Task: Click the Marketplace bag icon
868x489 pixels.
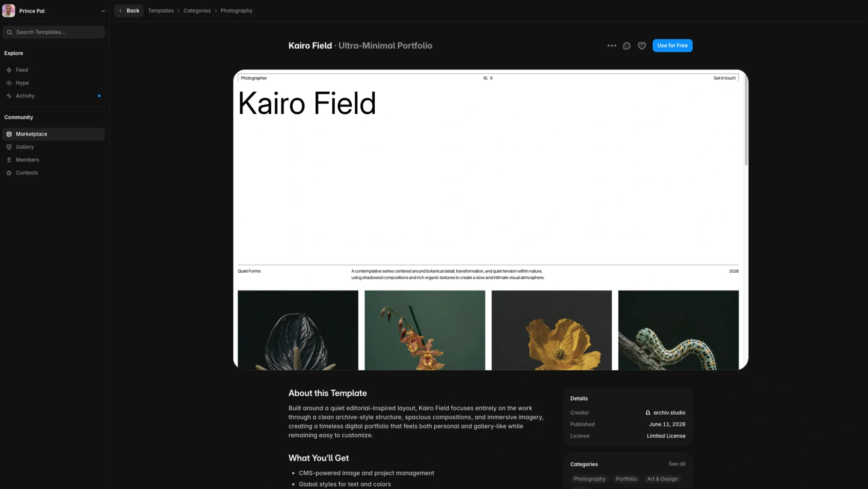Action: (x=9, y=134)
